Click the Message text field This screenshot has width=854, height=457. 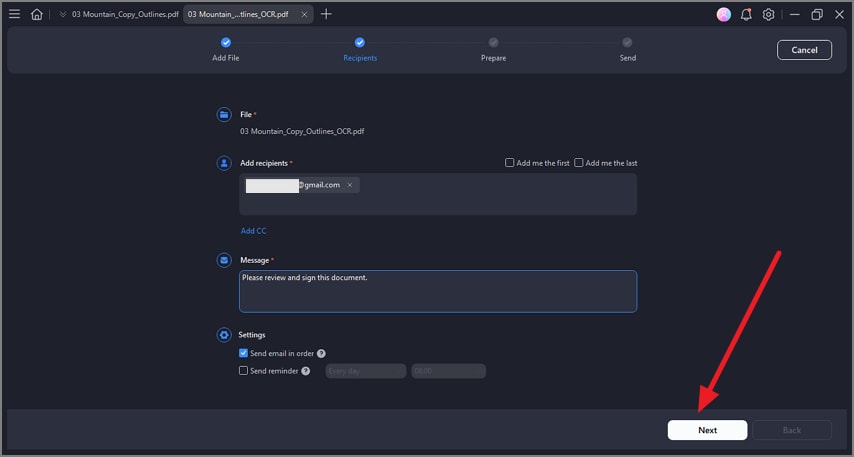click(438, 291)
